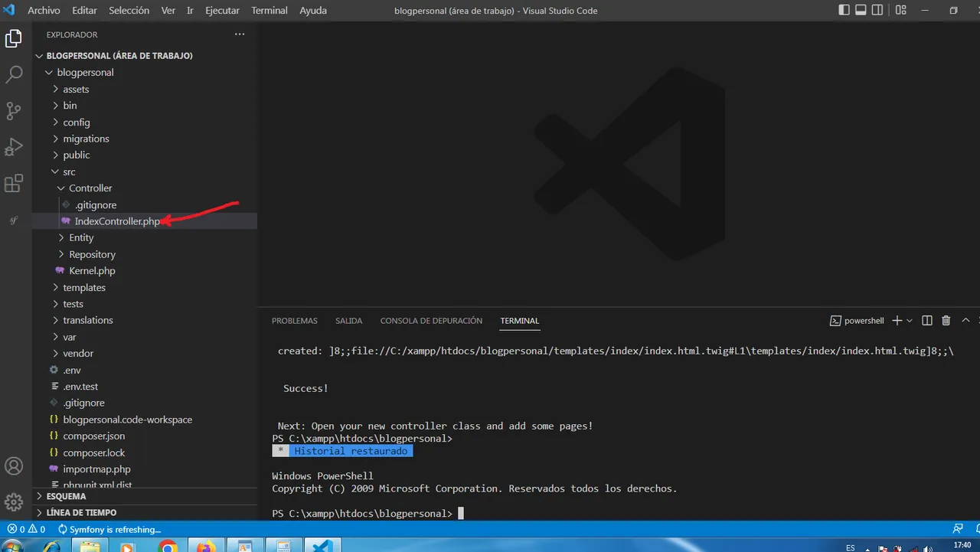Switch to the CONSOLA DE DEPURACIÓN tab
980x552 pixels.
431,321
